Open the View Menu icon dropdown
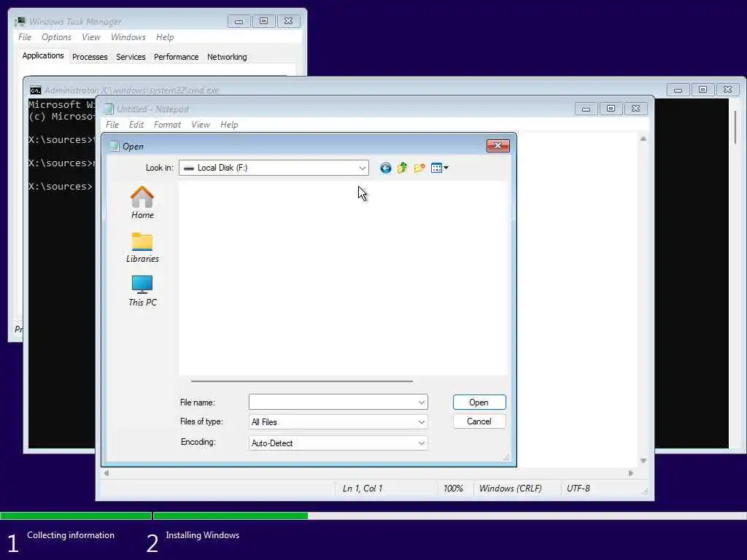Viewport: 747px width, 560px height. 439,168
